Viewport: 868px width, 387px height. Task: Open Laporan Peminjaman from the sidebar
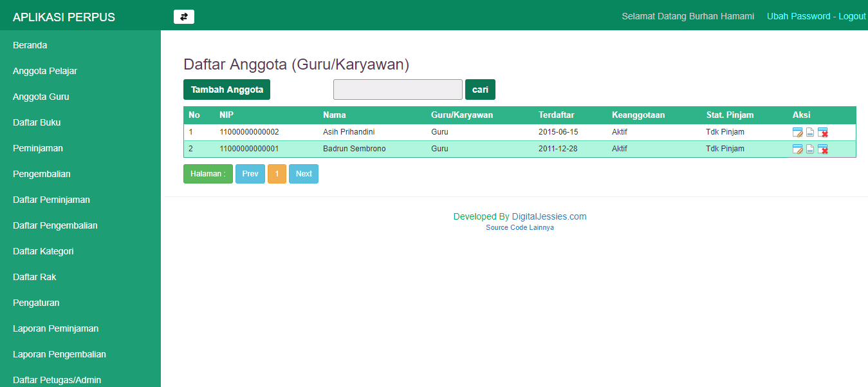click(56, 328)
